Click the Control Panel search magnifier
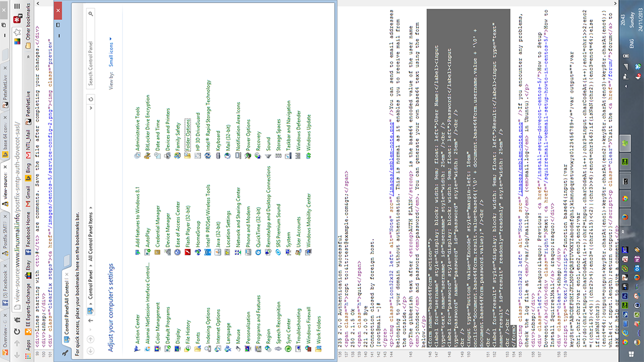644x362 pixels. 91,14
